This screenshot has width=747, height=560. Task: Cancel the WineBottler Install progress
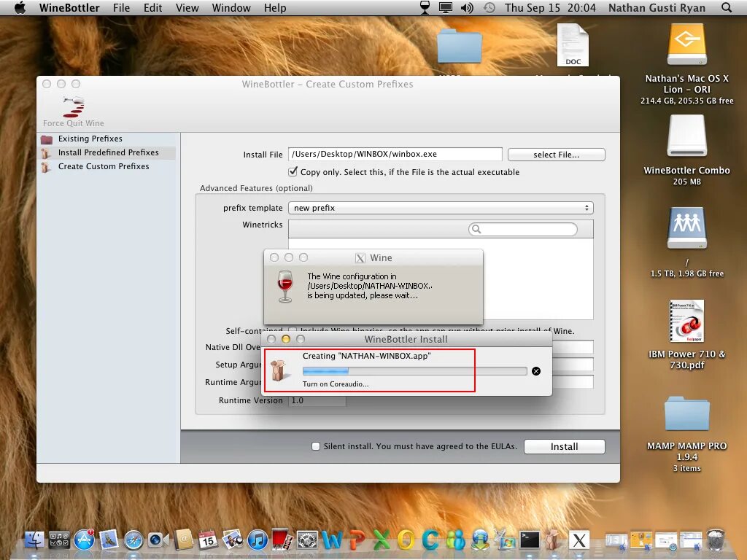tap(536, 371)
